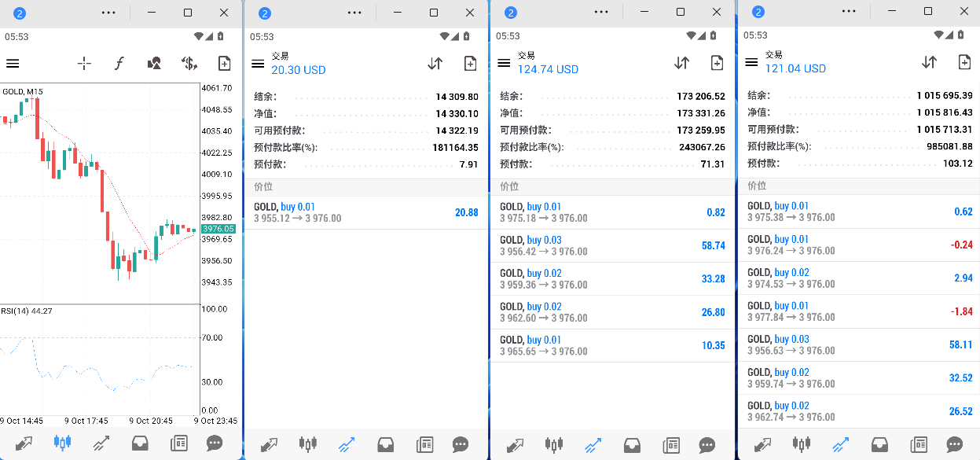Open News in chart window bottom bar
Viewport: 980px width, 460px height.
click(178, 443)
